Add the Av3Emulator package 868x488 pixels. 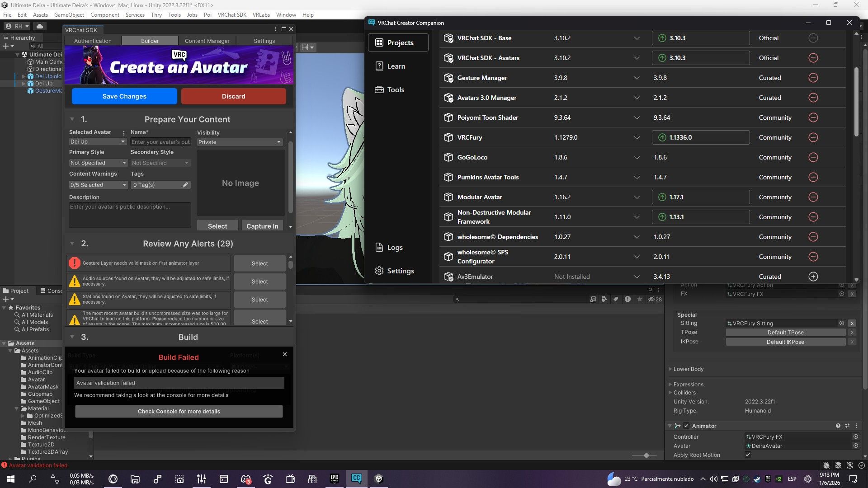tap(813, 277)
